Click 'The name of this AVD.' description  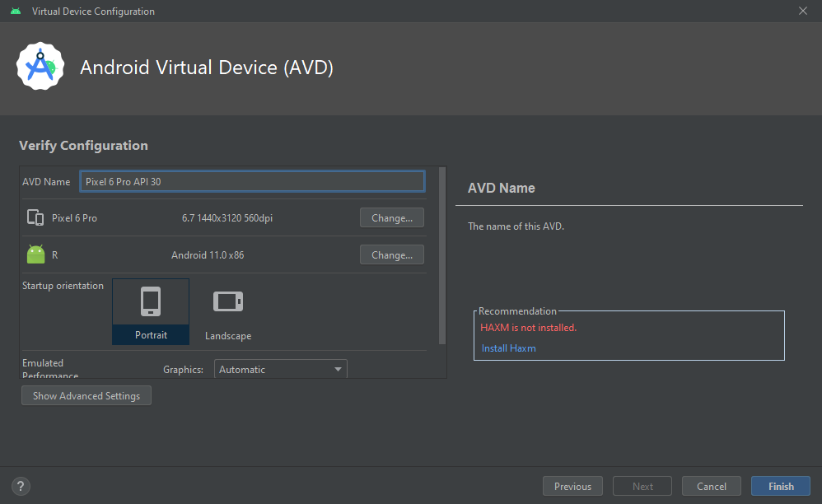pos(516,226)
